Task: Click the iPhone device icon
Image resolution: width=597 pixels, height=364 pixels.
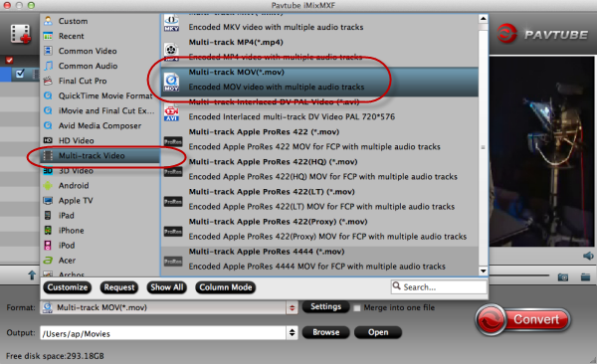Action: click(x=48, y=231)
